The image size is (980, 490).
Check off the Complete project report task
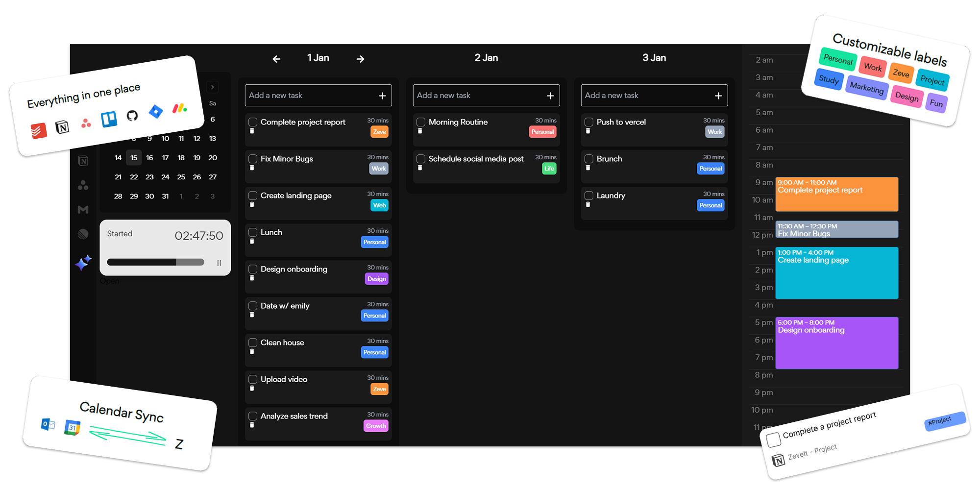pos(253,122)
